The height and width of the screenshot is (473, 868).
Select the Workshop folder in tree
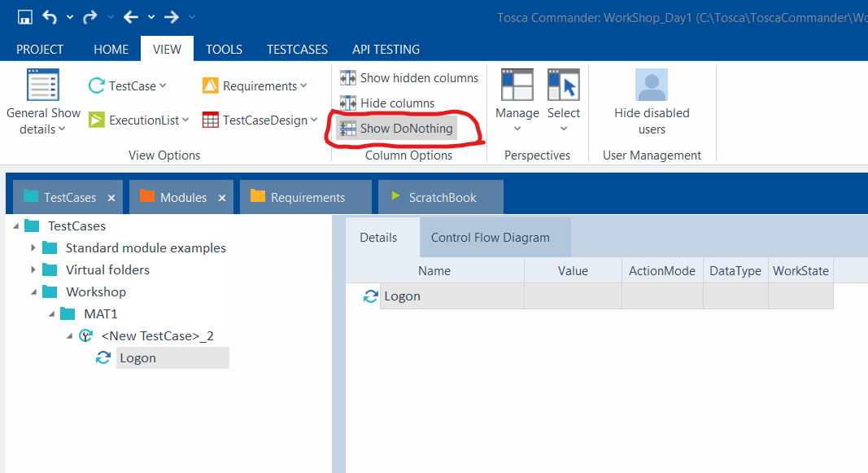coord(96,292)
